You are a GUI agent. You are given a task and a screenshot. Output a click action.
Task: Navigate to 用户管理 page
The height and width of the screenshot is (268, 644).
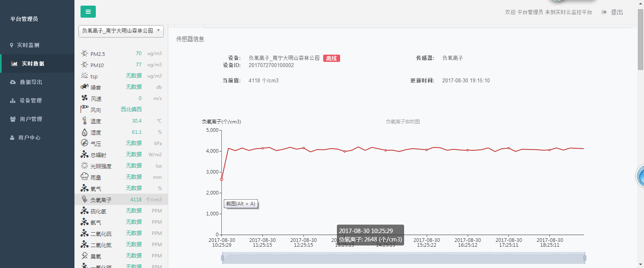31,119
